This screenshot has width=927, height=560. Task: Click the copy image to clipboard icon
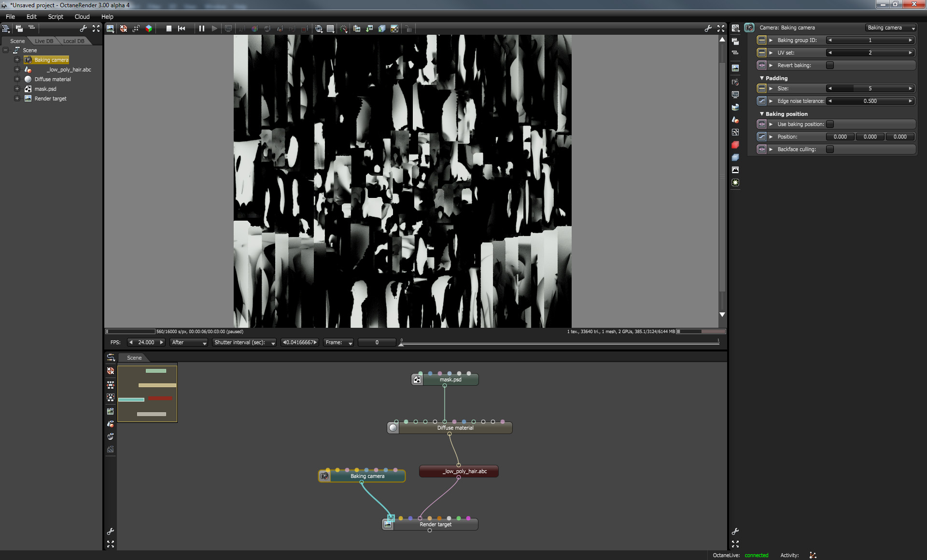tap(357, 29)
